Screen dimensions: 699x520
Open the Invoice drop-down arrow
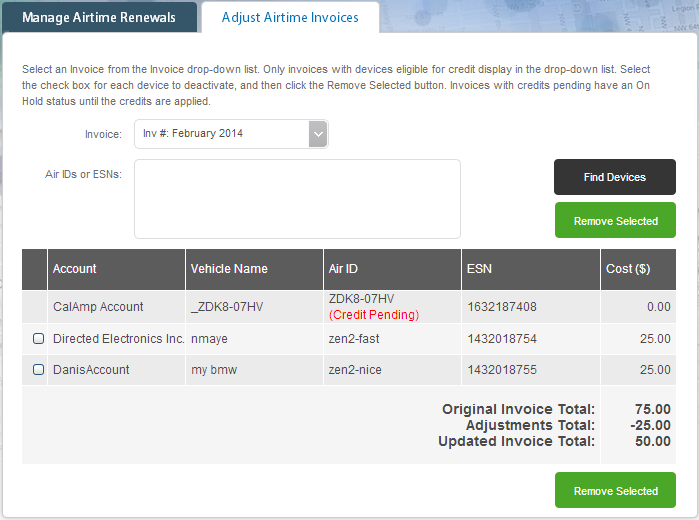coord(318,134)
